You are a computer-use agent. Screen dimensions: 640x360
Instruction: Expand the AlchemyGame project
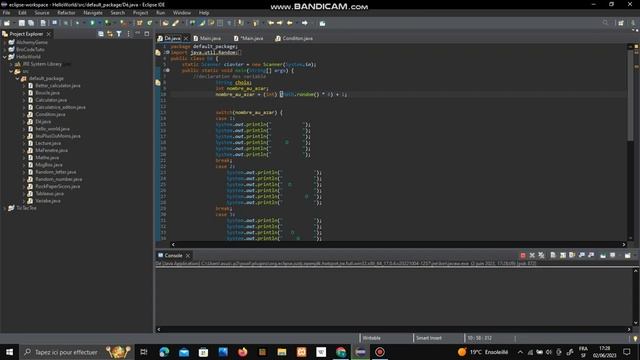(x=5, y=42)
